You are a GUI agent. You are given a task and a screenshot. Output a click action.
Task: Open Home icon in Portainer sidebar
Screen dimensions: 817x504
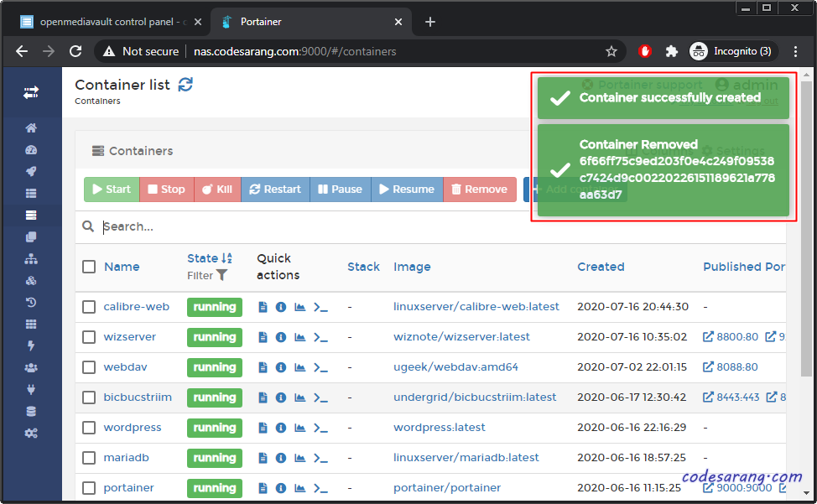pos(31,128)
